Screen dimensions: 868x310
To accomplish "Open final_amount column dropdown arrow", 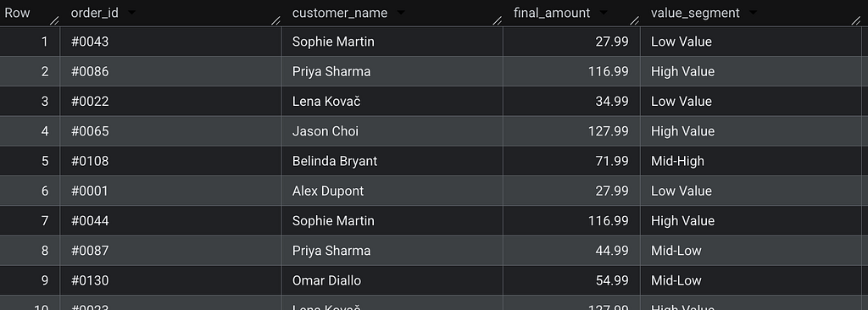I will pyautogui.click(x=604, y=13).
